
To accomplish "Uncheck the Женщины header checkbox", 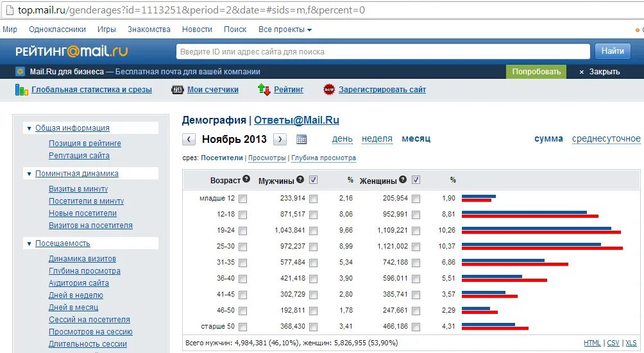I will (416, 179).
